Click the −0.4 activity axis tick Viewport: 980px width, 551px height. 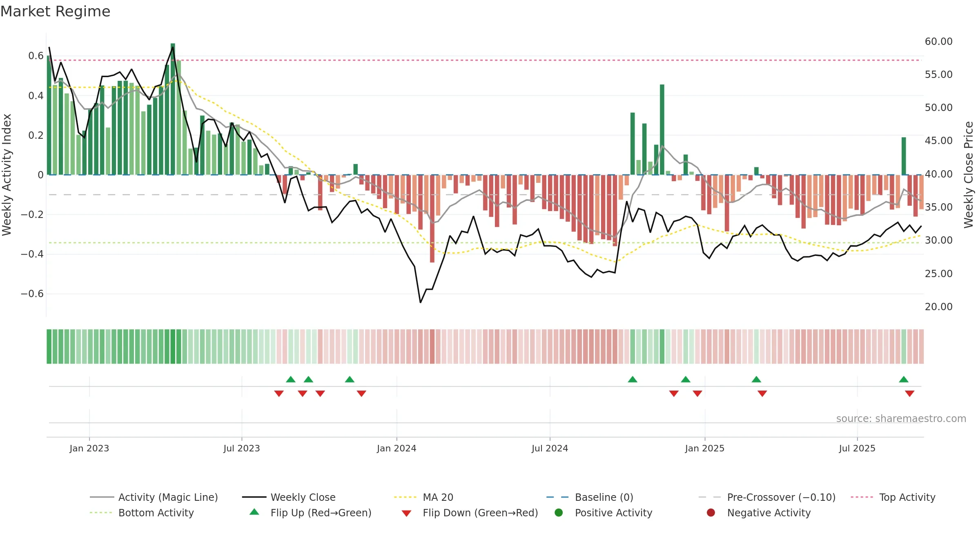32,254
